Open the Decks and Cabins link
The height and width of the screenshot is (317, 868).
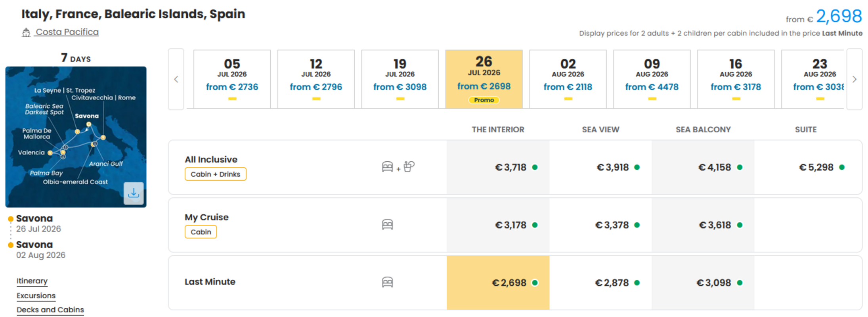click(x=50, y=310)
